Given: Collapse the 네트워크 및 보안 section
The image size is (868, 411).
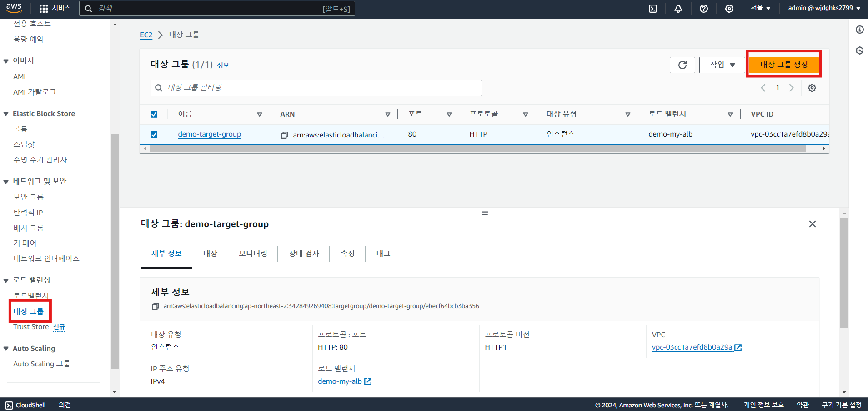Looking at the screenshot, I should point(6,182).
